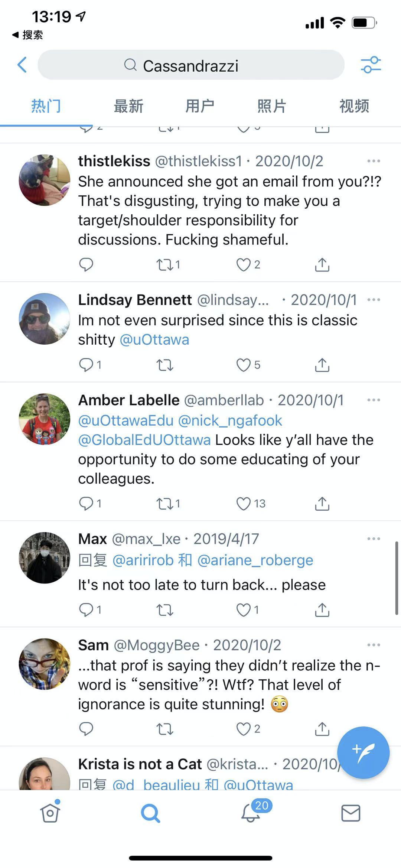Image resolution: width=401 pixels, height=868 pixels.
Task: Retweet Max's tweet
Action: (x=165, y=610)
